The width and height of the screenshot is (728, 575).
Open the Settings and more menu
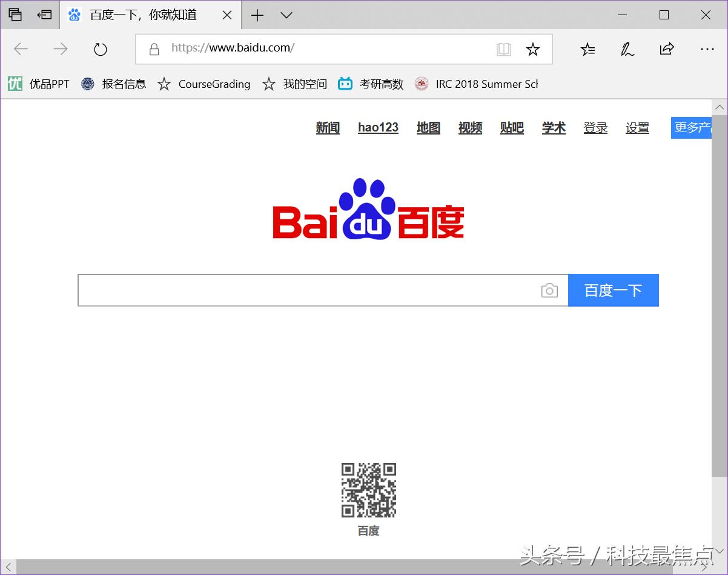point(707,49)
